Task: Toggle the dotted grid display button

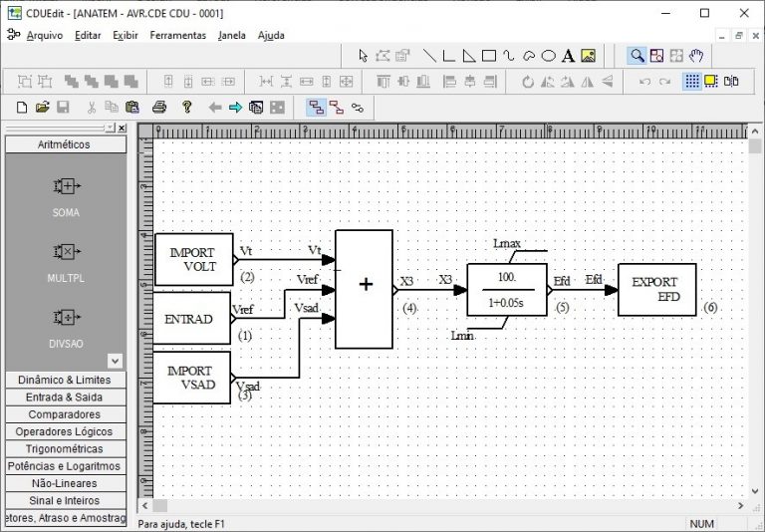Action: pos(691,82)
